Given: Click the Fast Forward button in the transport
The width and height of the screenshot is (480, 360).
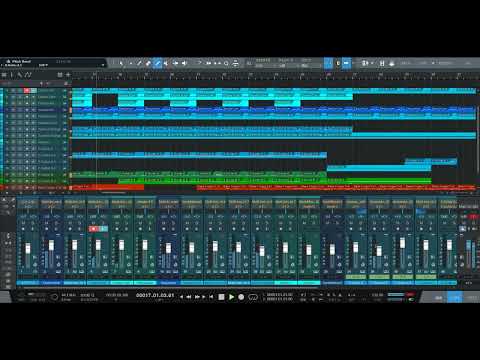Looking at the screenshot, I should tap(197, 297).
